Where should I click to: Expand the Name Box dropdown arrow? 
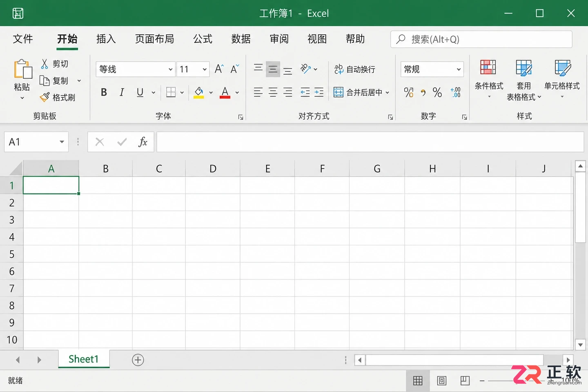coord(62,142)
